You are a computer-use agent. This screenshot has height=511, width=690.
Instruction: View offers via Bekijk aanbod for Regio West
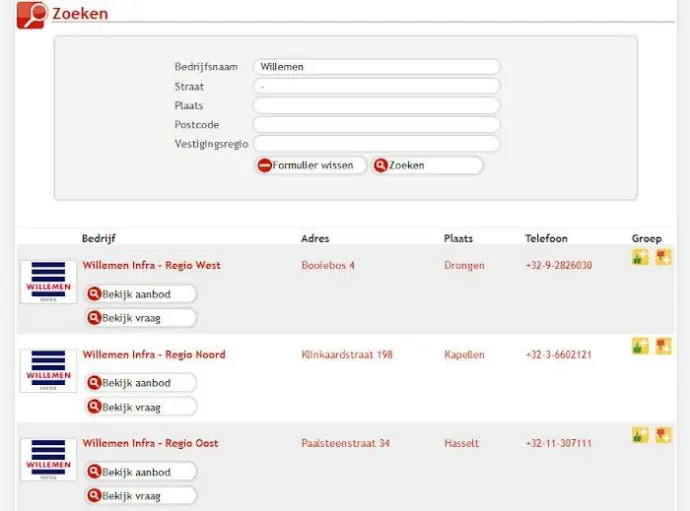coord(141,294)
